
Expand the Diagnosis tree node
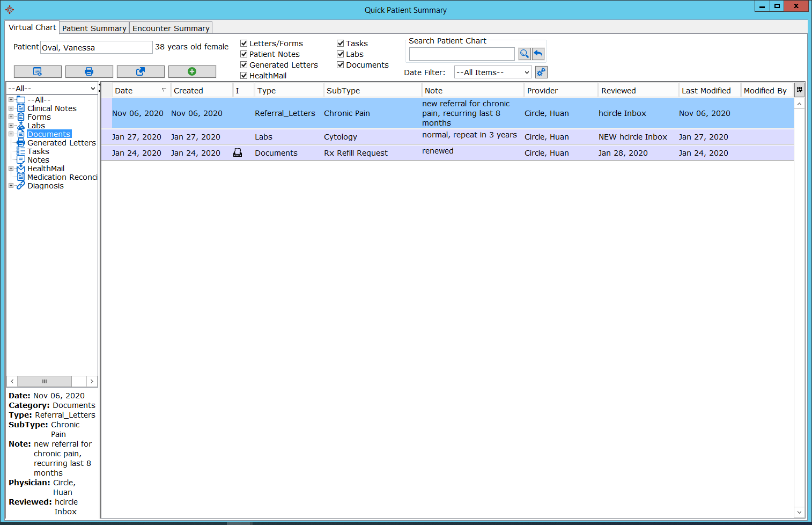pos(11,186)
